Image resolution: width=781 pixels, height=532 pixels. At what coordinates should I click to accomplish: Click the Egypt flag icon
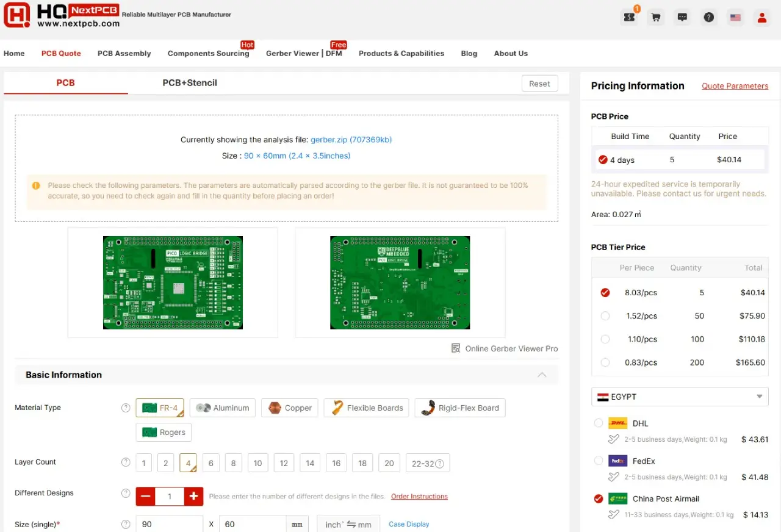coord(603,397)
